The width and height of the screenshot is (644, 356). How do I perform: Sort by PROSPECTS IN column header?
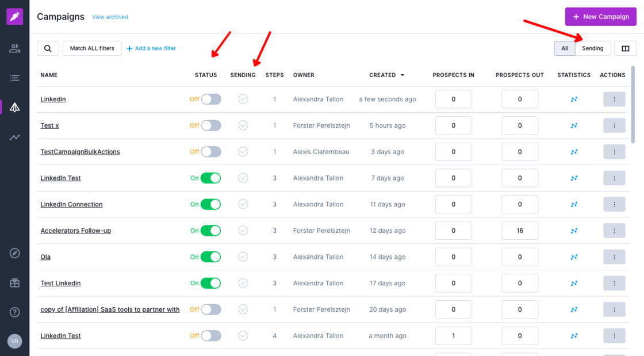[454, 75]
